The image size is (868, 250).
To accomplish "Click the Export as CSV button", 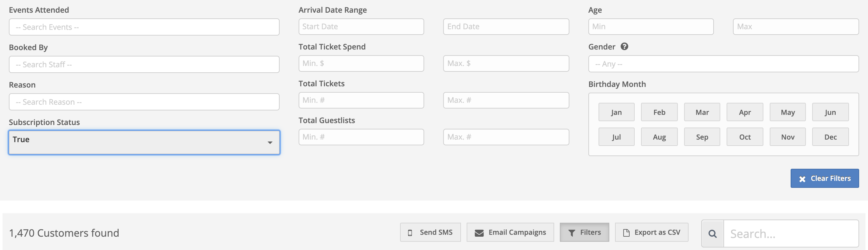I will (652, 232).
